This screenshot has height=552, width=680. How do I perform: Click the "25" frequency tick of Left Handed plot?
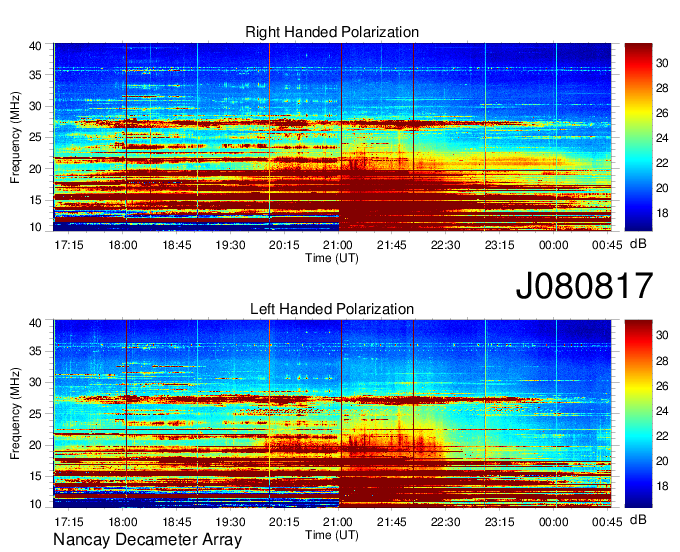(35, 414)
